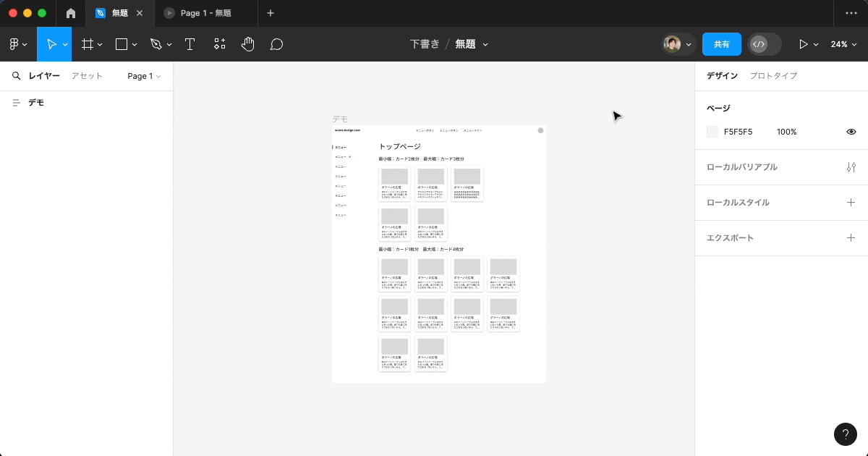Click the 共有 share button
Viewport: 868px width, 456px height.
721,43
